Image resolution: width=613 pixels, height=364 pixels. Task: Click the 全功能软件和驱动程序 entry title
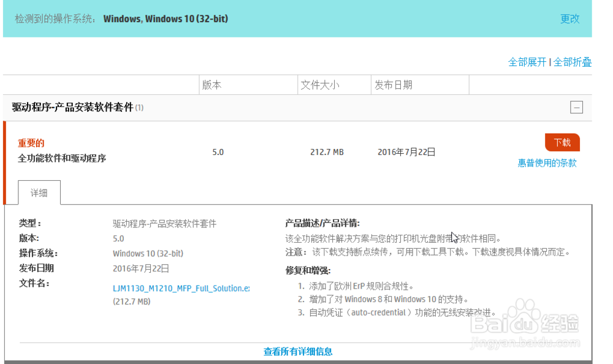pyautogui.click(x=62, y=158)
